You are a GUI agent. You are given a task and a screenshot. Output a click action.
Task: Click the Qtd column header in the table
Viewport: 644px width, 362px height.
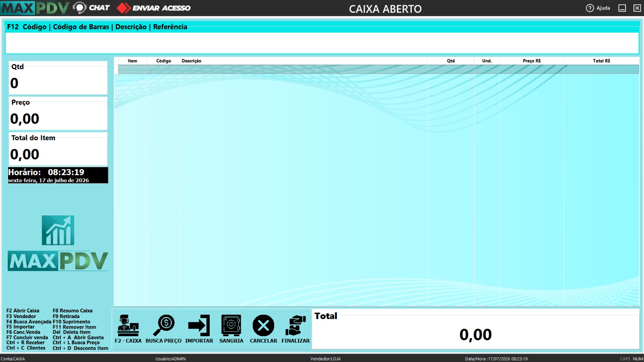tap(451, 61)
